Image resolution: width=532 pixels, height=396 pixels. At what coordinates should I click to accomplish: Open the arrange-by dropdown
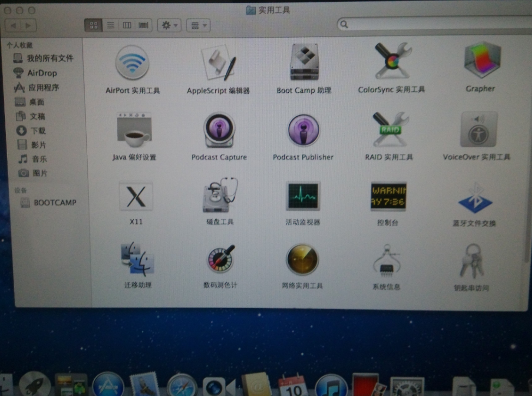pyautogui.click(x=199, y=26)
